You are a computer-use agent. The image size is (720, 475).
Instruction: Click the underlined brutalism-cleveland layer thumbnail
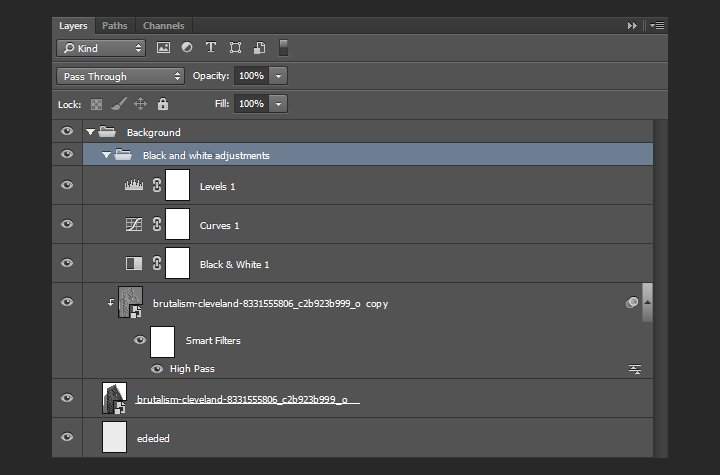tap(114, 398)
